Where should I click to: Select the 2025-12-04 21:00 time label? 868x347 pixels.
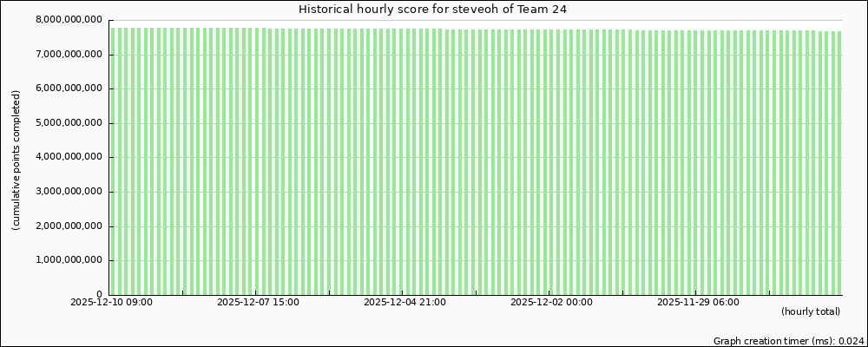click(x=404, y=303)
